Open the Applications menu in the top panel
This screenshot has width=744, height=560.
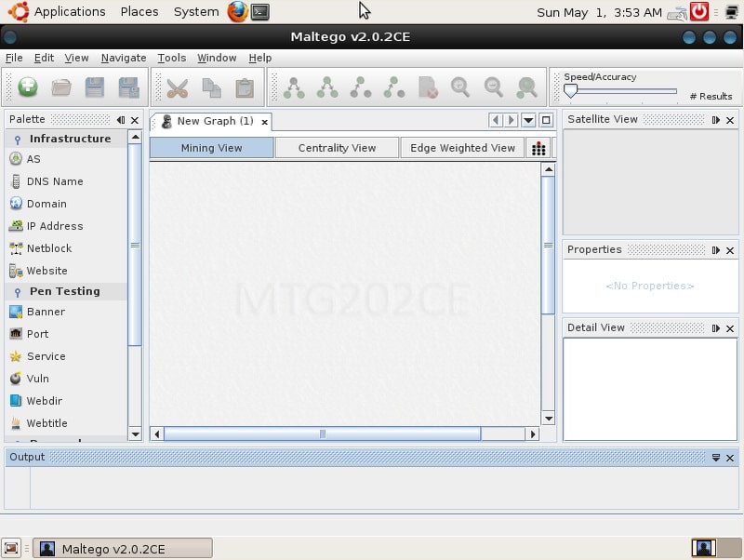tap(69, 12)
